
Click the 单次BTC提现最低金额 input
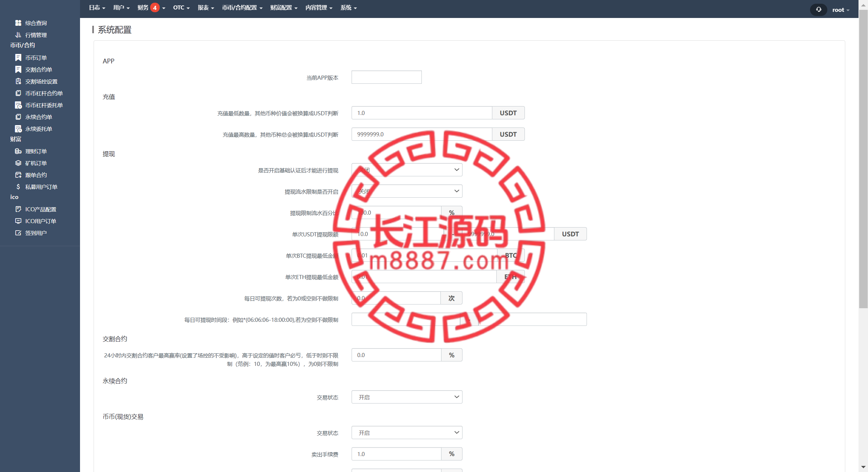pos(424,255)
